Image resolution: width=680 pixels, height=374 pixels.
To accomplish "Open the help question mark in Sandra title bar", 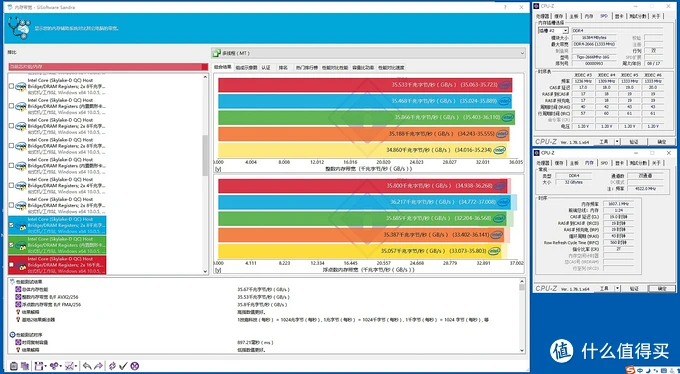I will coord(505,7).
